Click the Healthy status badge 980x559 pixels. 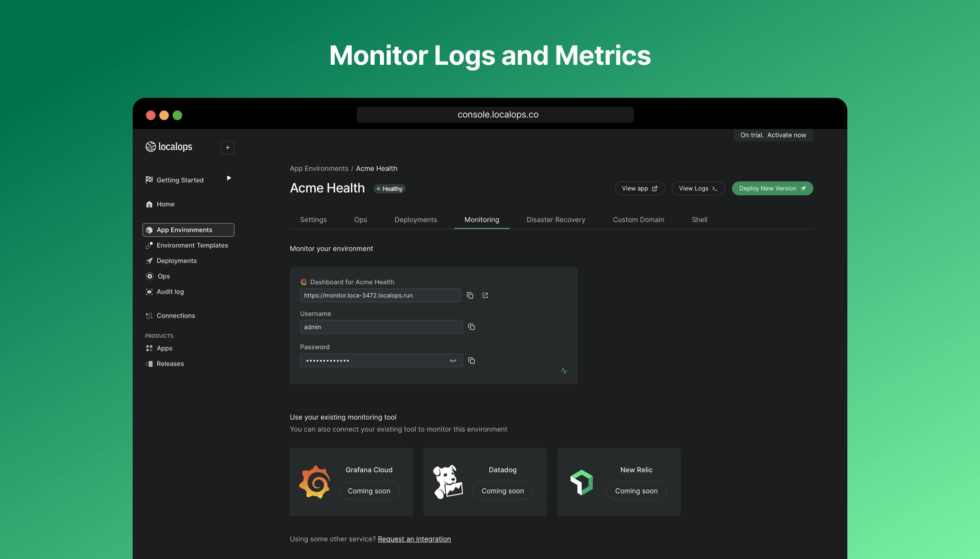click(389, 189)
